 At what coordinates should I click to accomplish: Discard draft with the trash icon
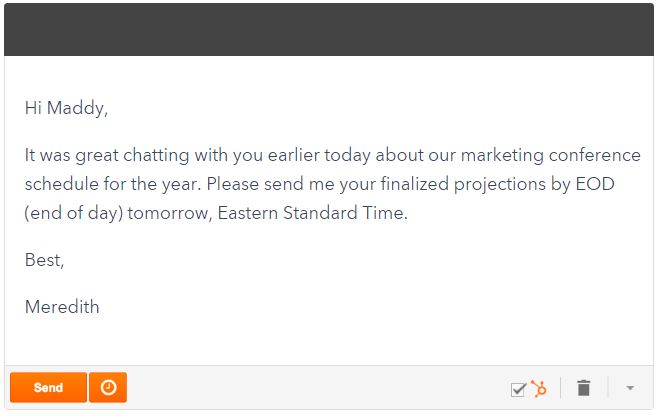click(584, 388)
